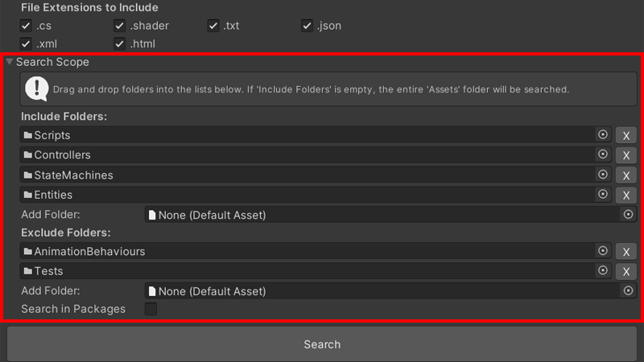Toggle the .shader extension checkbox
This screenshot has height=362, width=644.
119,26
